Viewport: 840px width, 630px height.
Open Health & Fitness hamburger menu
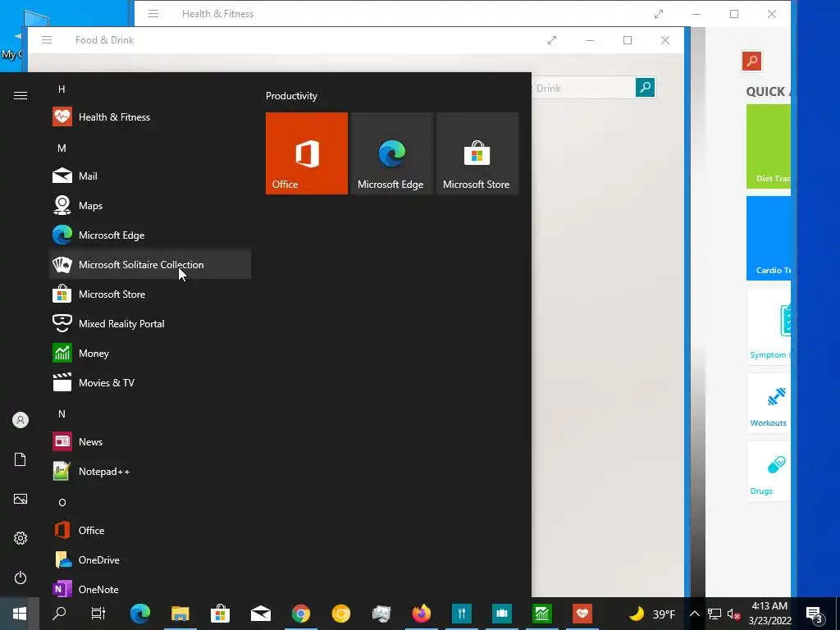pos(153,14)
